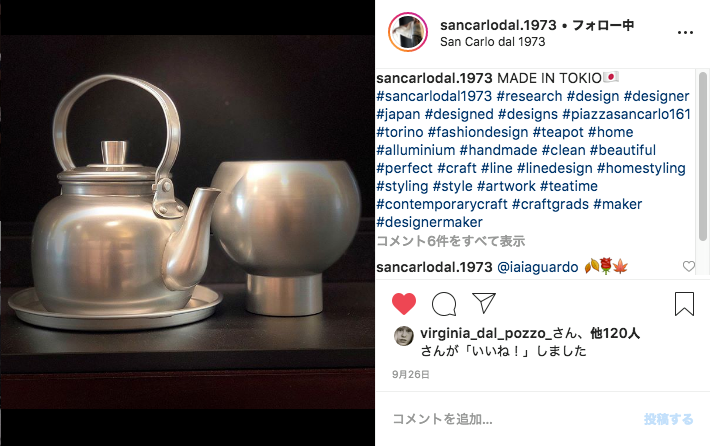Click the paper plane share icon
Image resolution: width=710 pixels, height=446 pixels.
point(484,302)
